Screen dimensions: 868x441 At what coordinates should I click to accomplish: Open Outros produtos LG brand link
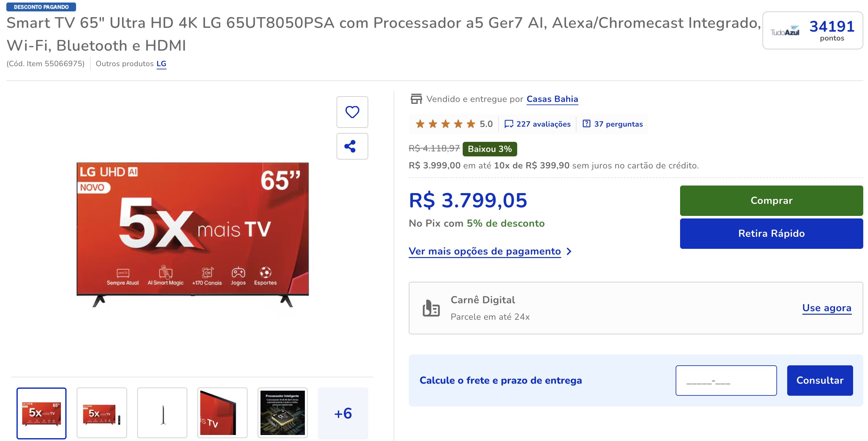161,64
